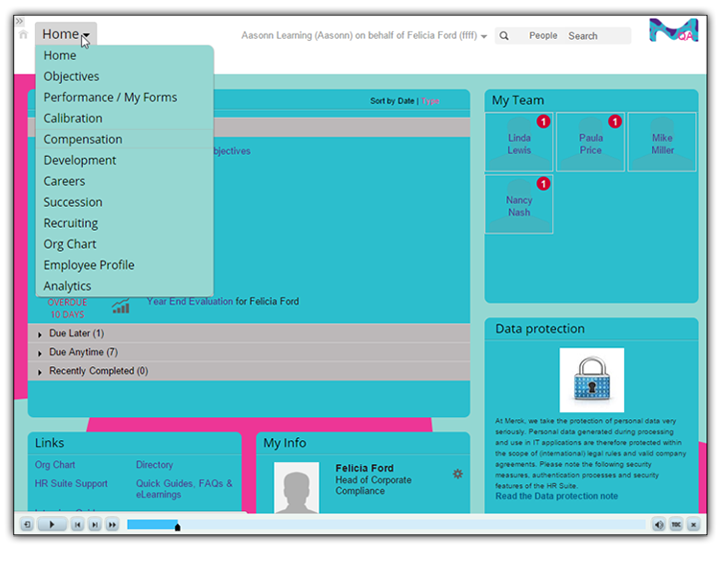Image resolution: width=723 pixels, height=574 pixels.
Task: Click the fast-forward button in playback bar
Action: pyautogui.click(x=112, y=524)
